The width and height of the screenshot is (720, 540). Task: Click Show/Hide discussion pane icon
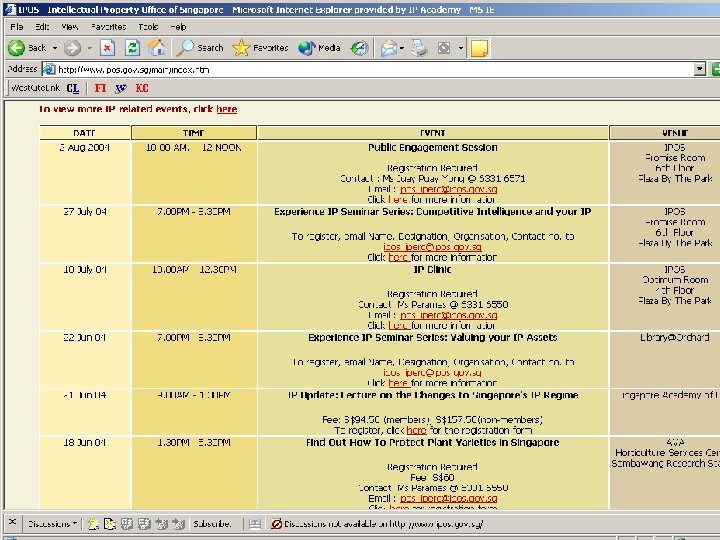coord(255,524)
